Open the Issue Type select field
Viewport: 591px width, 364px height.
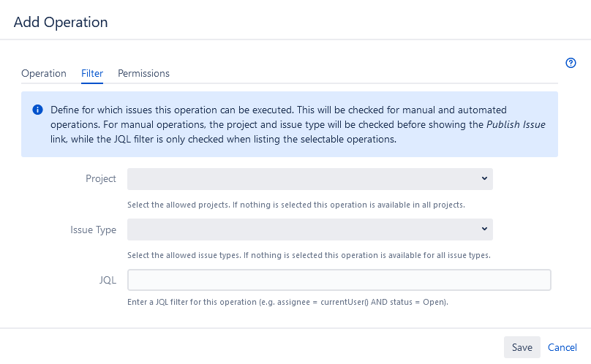point(310,230)
